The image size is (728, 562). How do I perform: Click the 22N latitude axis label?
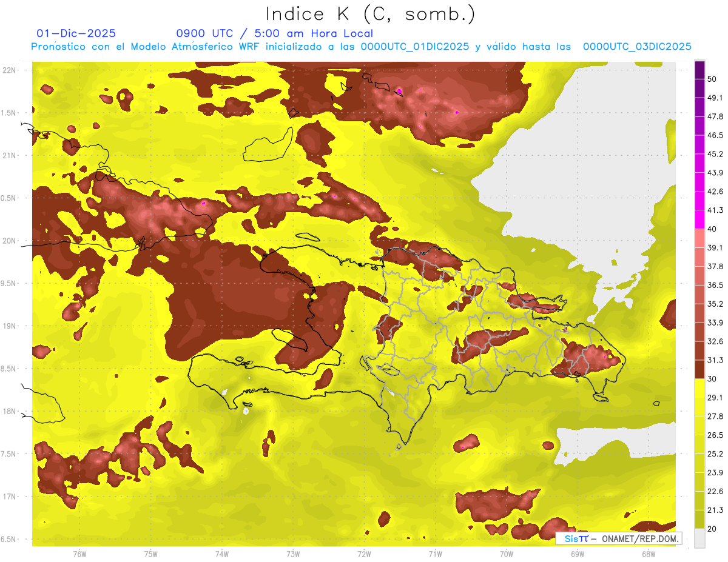[10, 70]
